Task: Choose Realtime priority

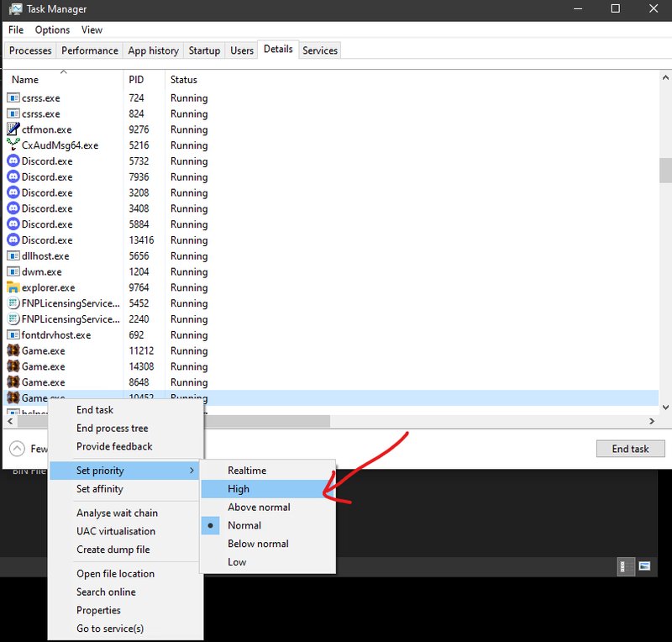Action: pos(268,471)
